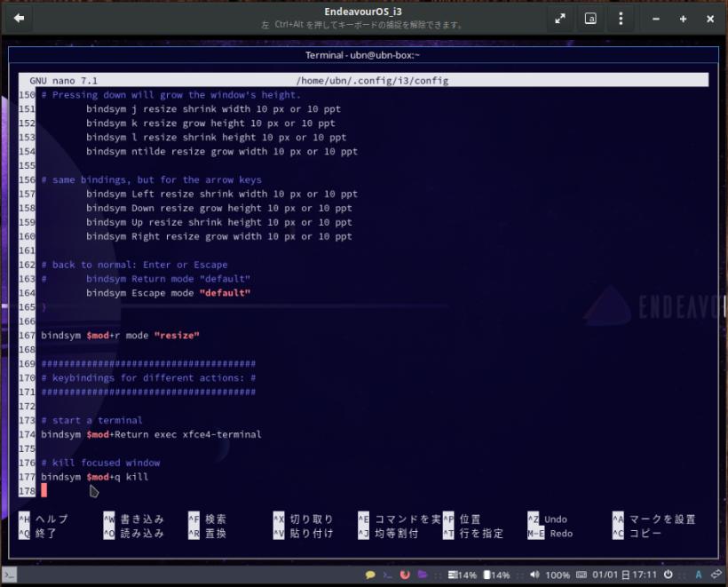Click the ^H ヘルプ help shortcut

[44, 519]
